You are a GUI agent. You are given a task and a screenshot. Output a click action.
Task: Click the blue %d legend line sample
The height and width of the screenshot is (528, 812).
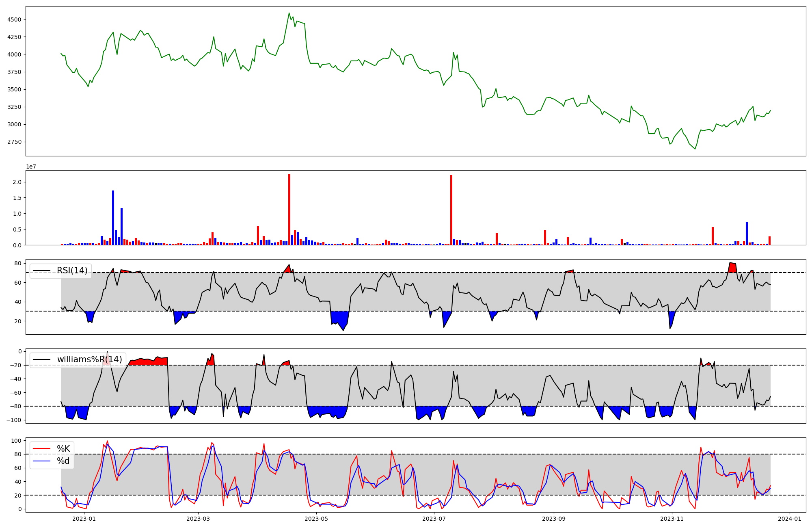tap(41, 461)
